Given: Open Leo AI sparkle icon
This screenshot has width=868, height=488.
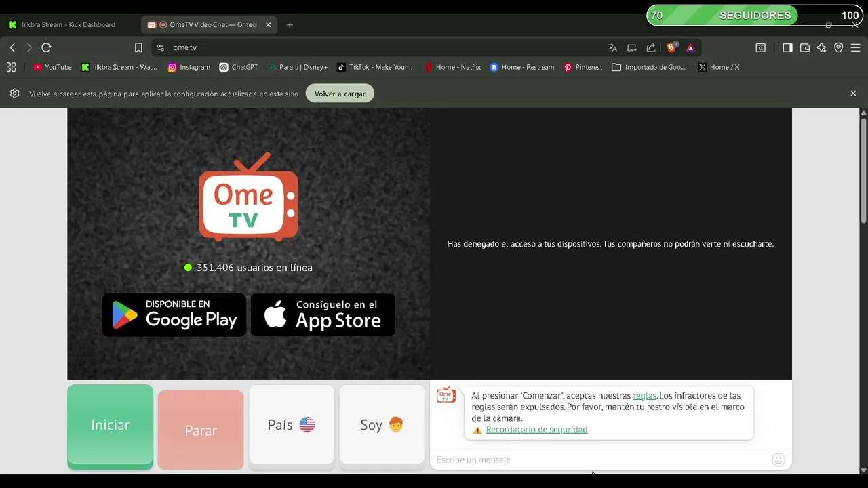Looking at the screenshot, I should (x=822, y=47).
